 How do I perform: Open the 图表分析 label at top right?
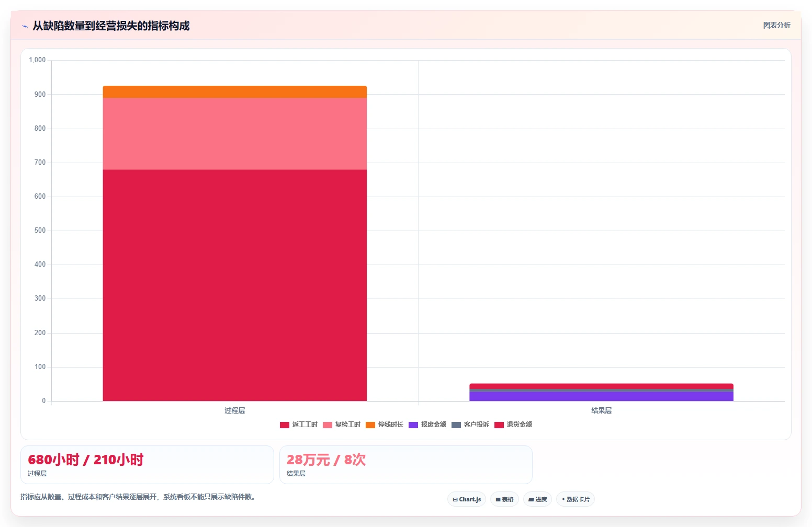[x=776, y=25]
